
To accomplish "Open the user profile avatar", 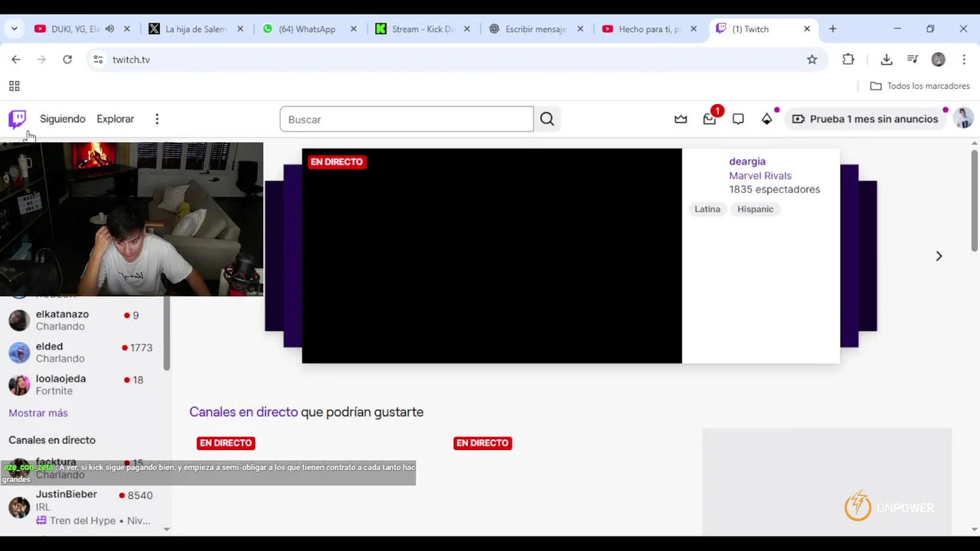I will (963, 119).
